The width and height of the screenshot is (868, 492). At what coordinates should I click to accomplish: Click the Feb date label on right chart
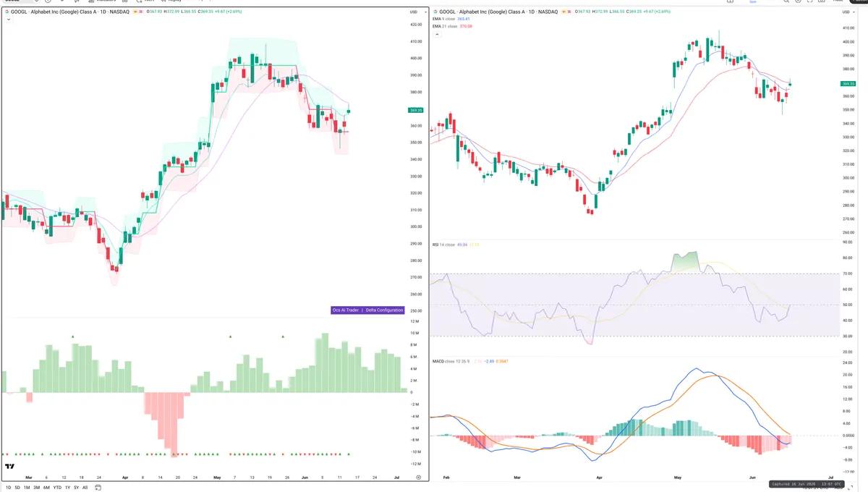tap(446, 478)
